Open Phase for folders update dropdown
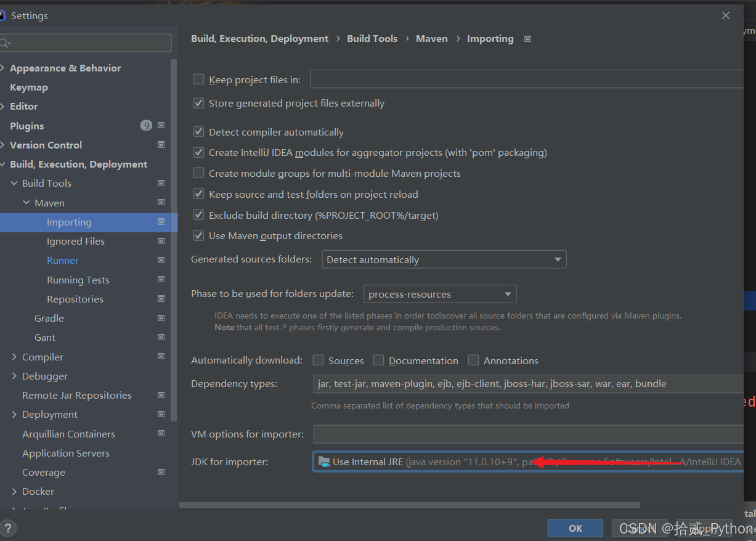 (x=440, y=294)
